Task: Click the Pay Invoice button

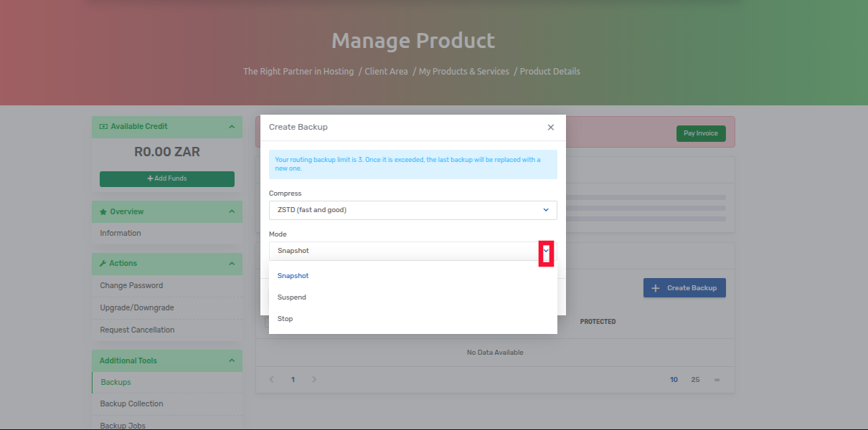Action: pos(701,133)
